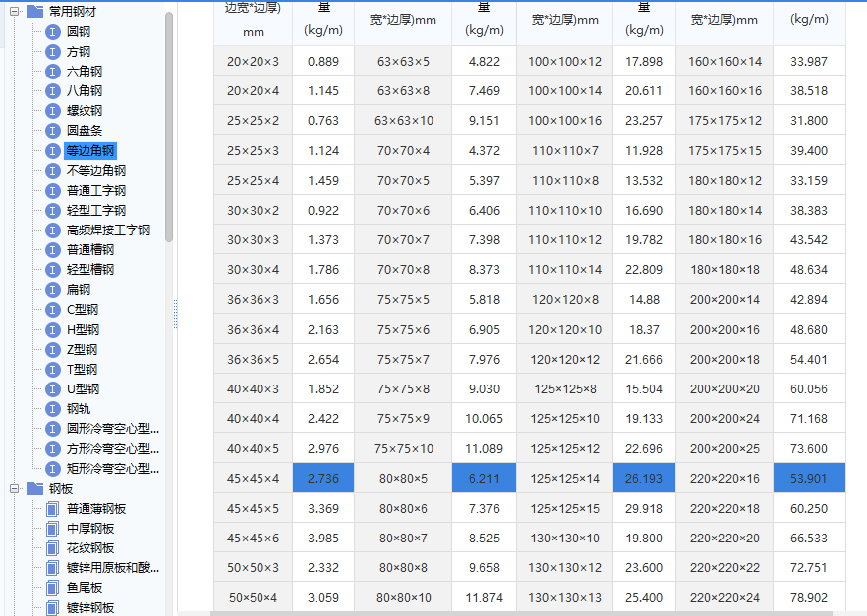Click the cell 75×75×10
This screenshot has height=616, width=867.
(403, 449)
